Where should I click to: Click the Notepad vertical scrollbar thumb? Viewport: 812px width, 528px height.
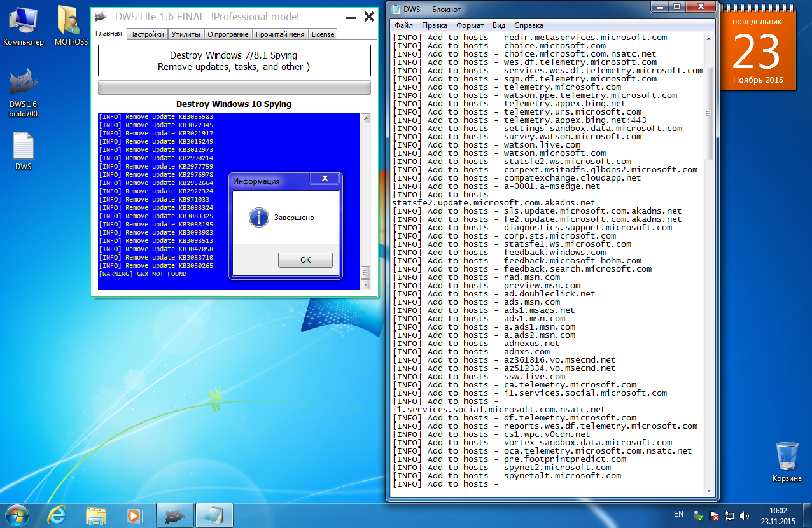pyautogui.click(x=708, y=113)
